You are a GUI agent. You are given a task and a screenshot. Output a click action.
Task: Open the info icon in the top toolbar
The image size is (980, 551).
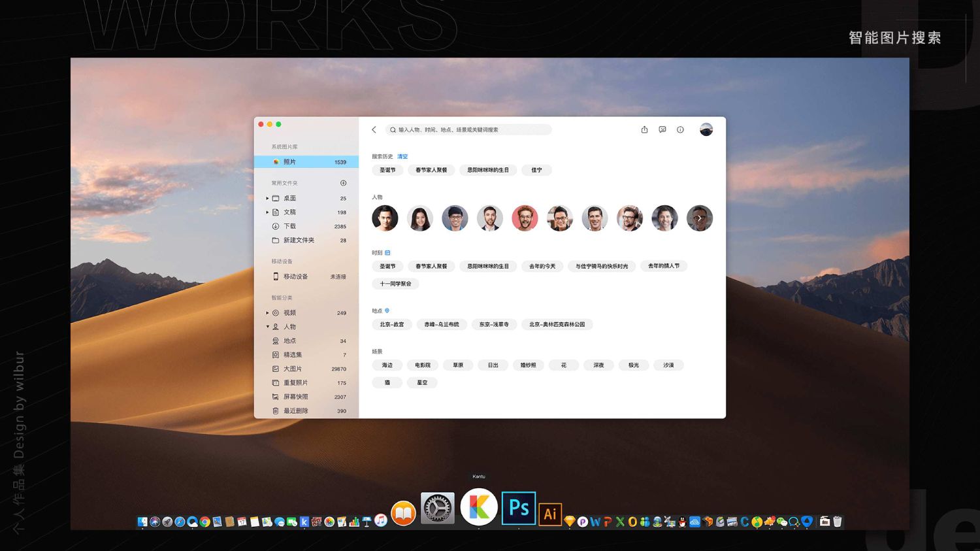click(680, 130)
